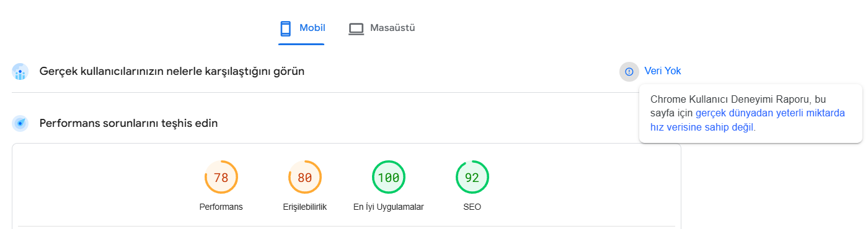Click the SEO label under gauge
Screen dimensions: 868x229
click(x=472, y=207)
